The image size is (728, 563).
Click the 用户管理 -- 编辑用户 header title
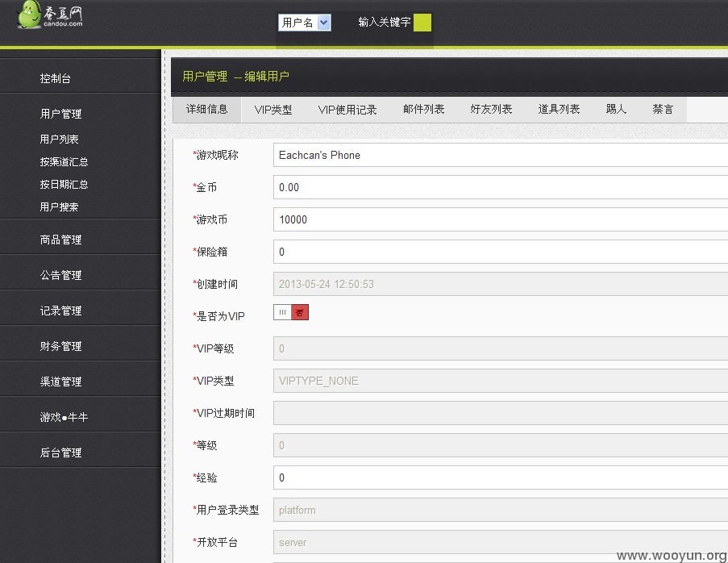click(236, 76)
